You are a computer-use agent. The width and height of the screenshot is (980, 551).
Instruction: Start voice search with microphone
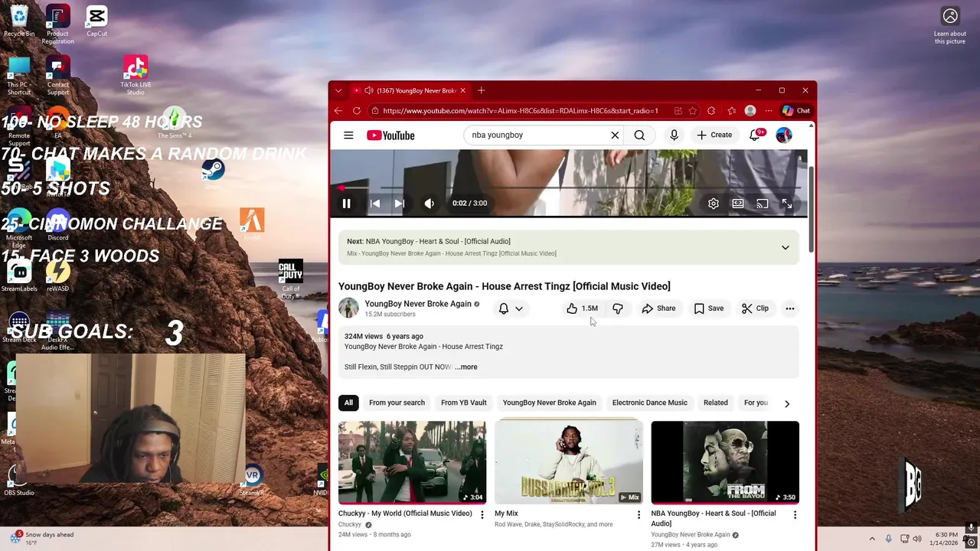click(674, 135)
